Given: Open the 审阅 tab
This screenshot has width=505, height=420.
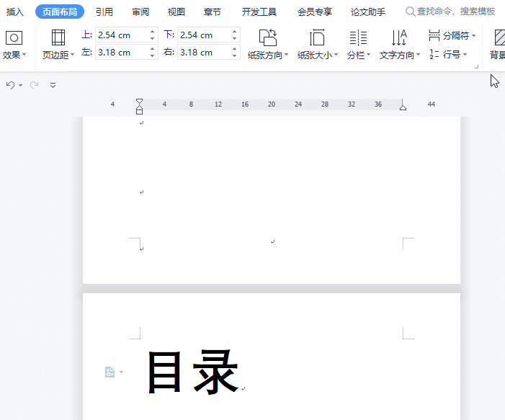Looking at the screenshot, I should point(140,12).
